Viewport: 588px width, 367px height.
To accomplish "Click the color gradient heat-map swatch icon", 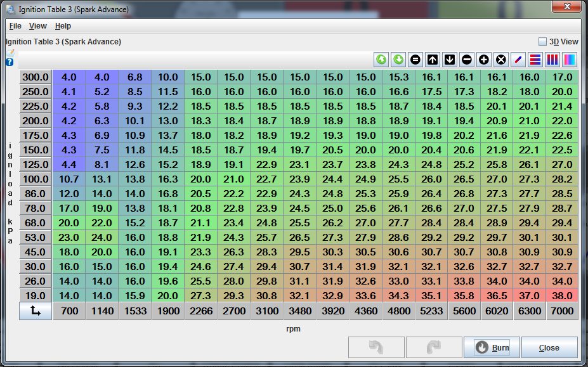I will (x=571, y=59).
